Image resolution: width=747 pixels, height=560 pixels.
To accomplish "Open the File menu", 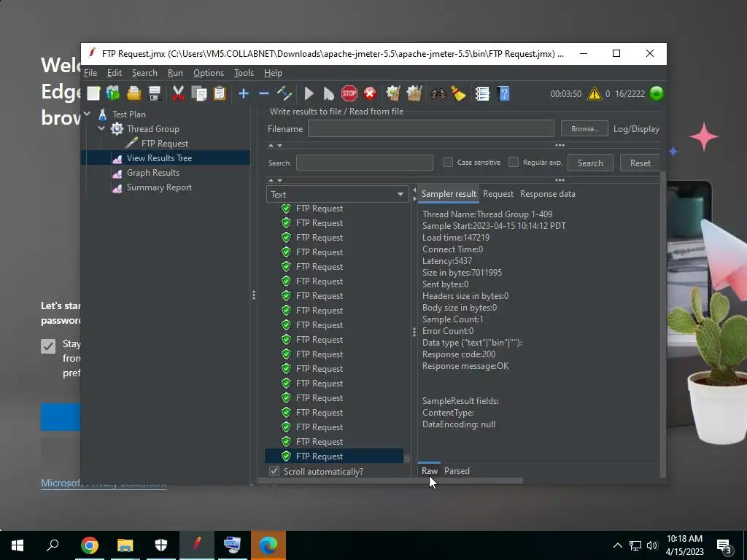I will click(x=90, y=73).
